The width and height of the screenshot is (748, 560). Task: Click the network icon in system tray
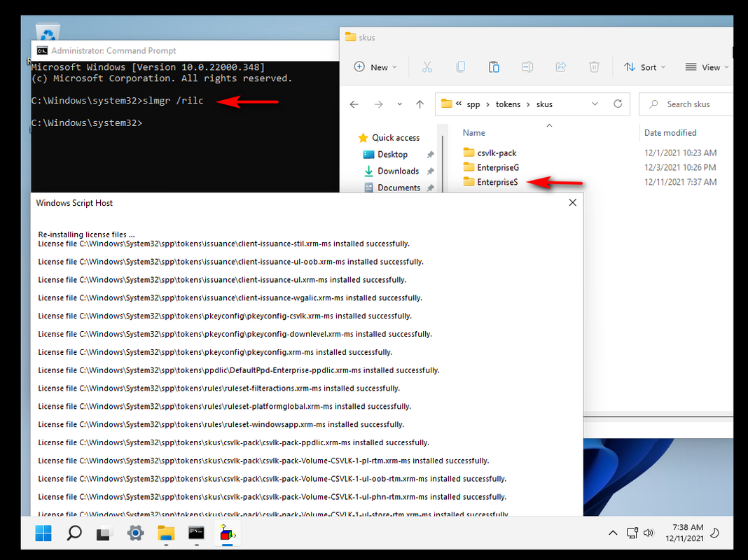pyautogui.click(x=632, y=533)
